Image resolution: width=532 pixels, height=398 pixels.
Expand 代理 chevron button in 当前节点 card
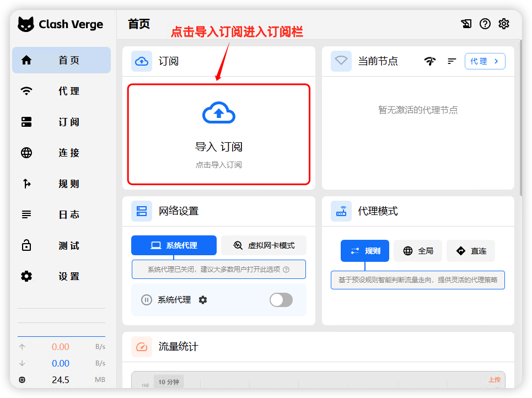click(485, 61)
